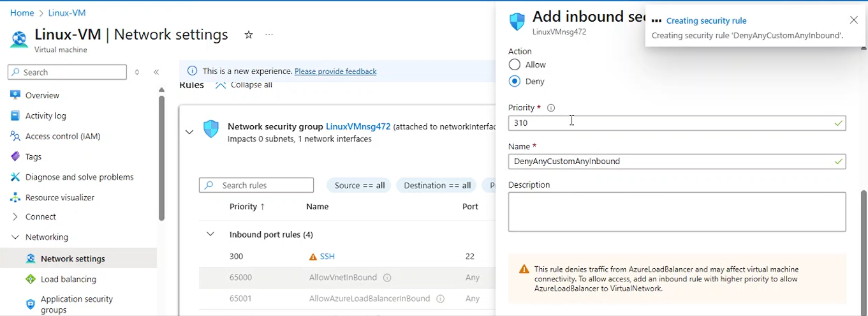The height and width of the screenshot is (316, 868).
Task: Click the sidebar up/down sort arrows icon
Action: coord(137,72)
